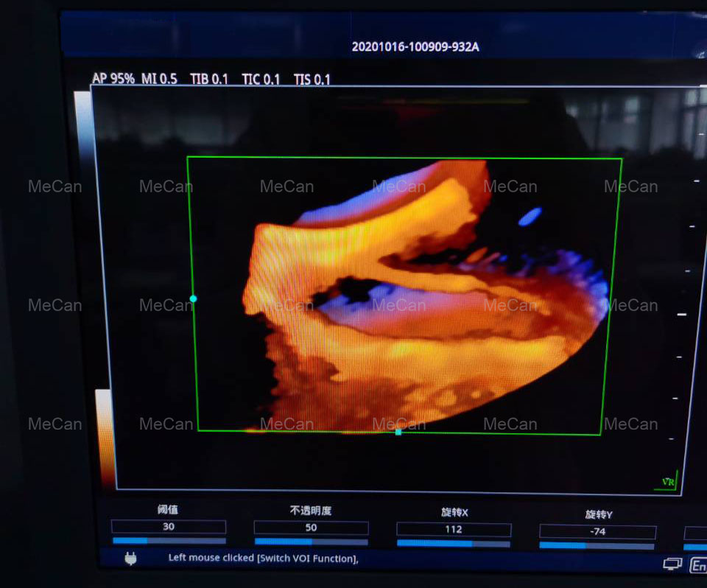This screenshot has height=588, width=707.
Task: Click the AP 95% readout
Action: point(113,79)
